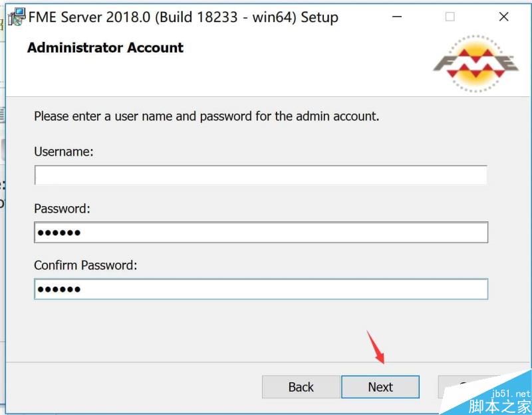Click the Confirm Password field

(x=261, y=289)
